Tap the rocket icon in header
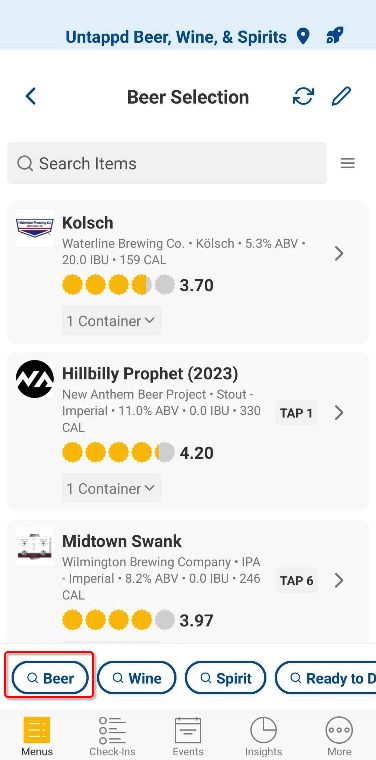 click(x=334, y=36)
